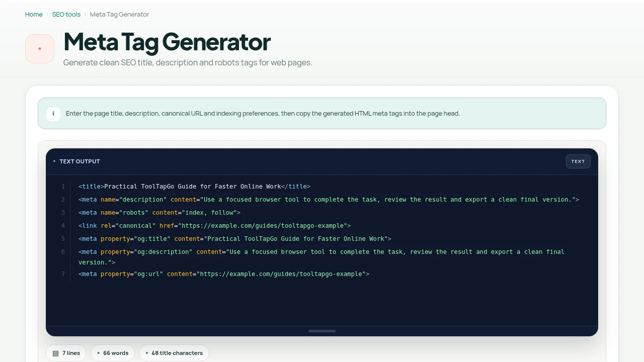Click the meta name description line

coord(329,200)
